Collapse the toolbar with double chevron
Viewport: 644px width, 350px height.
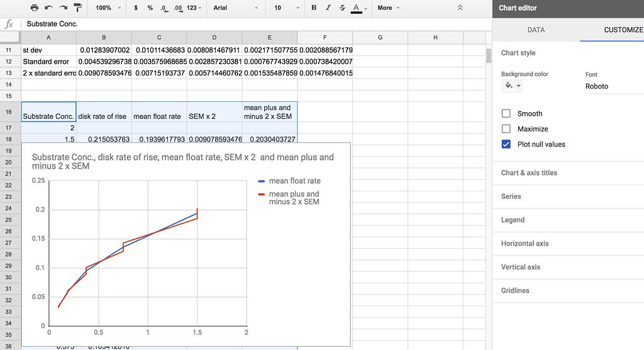(460, 8)
